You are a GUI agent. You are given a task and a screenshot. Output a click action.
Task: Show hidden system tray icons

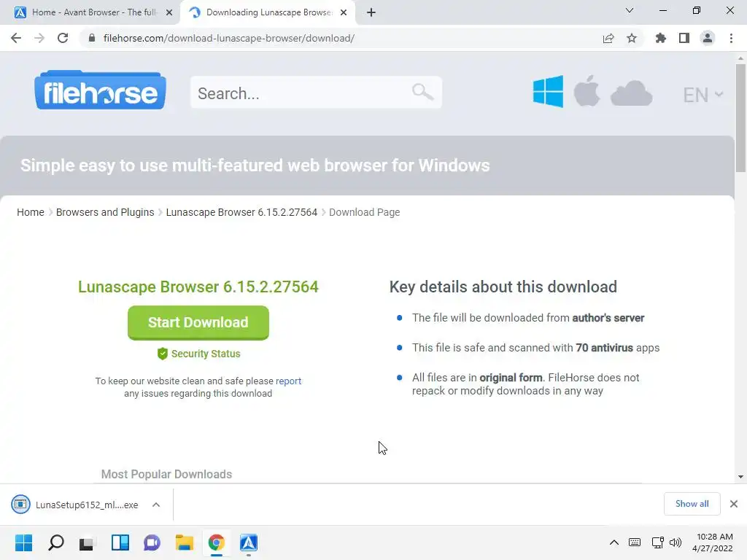coord(614,542)
